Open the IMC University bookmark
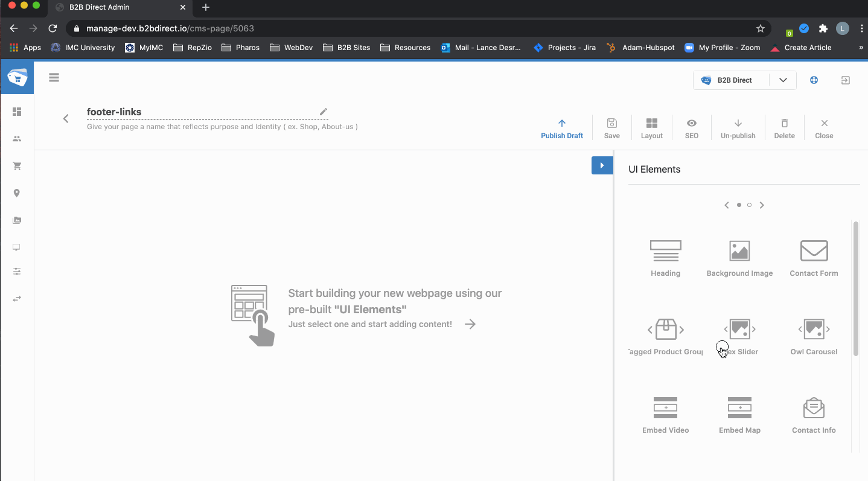The height and width of the screenshot is (481, 868). coord(83,48)
